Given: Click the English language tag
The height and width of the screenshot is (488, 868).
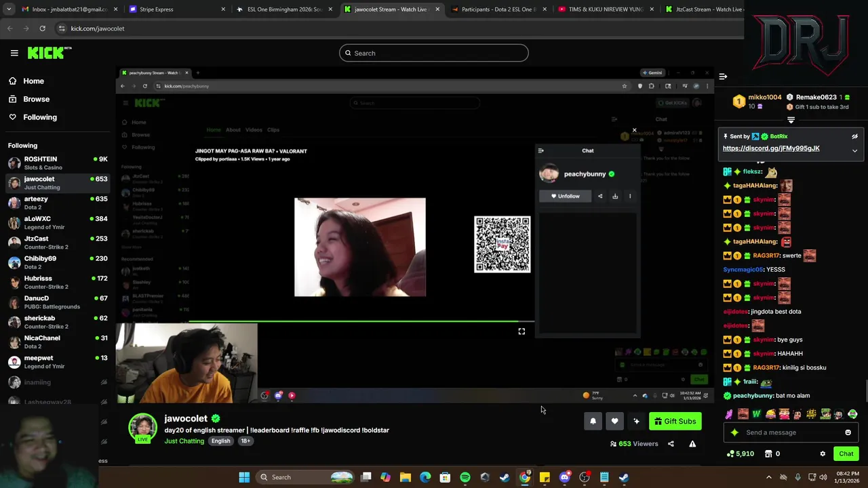Looking at the screenshot, I should click(x=220, y=441).
